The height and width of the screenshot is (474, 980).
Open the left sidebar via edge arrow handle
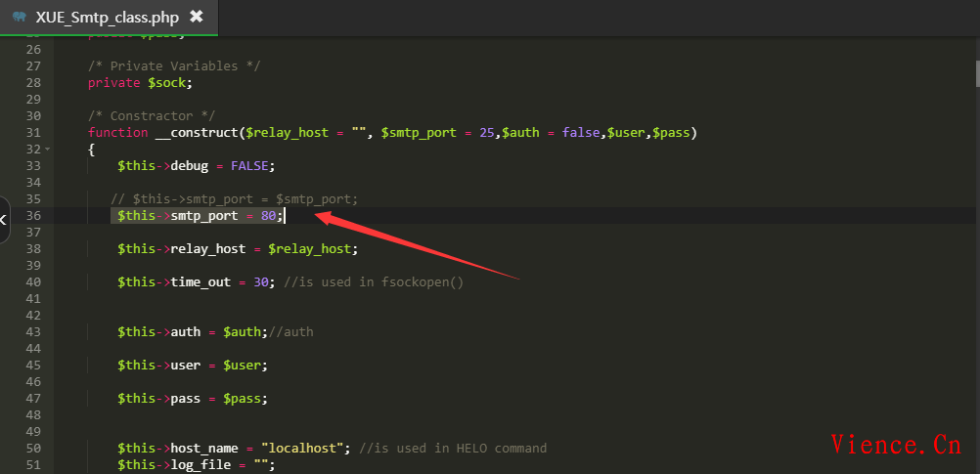click(4, 220)
